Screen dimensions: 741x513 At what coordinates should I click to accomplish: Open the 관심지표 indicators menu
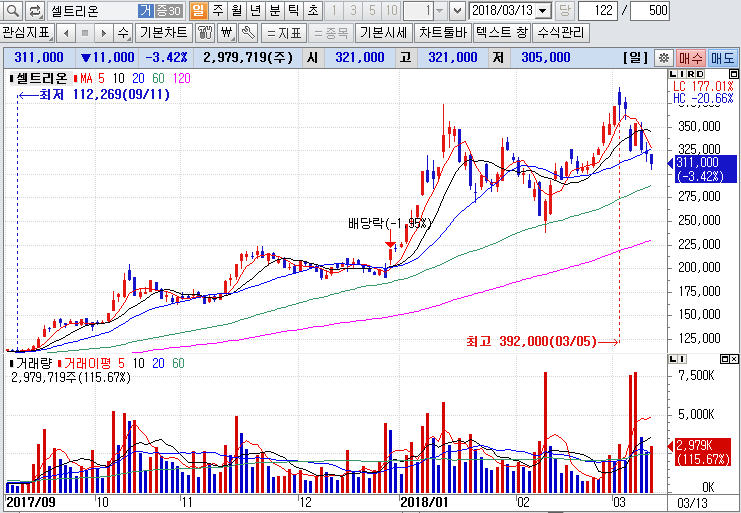coord(26,32)
